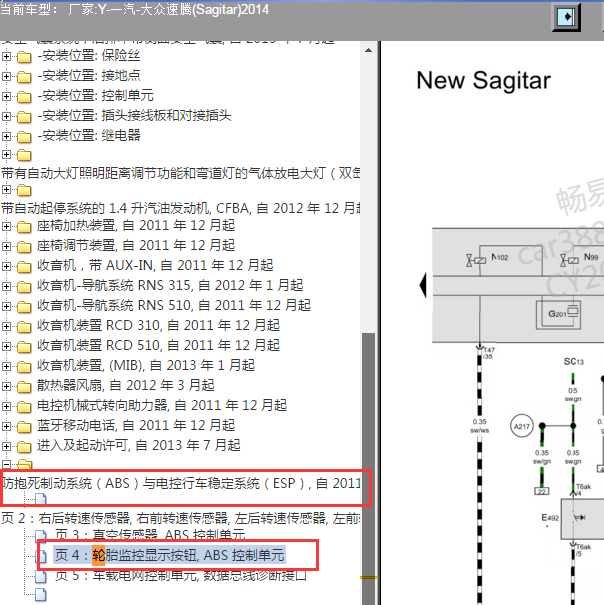This screenshot has width=604, height=605.
Task: Click the tree vertical scrollbar thumb
Action: 369,467
